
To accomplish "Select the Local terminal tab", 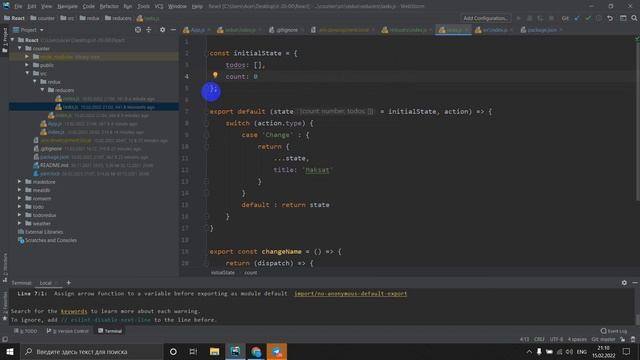I will [x=45, y=283].
